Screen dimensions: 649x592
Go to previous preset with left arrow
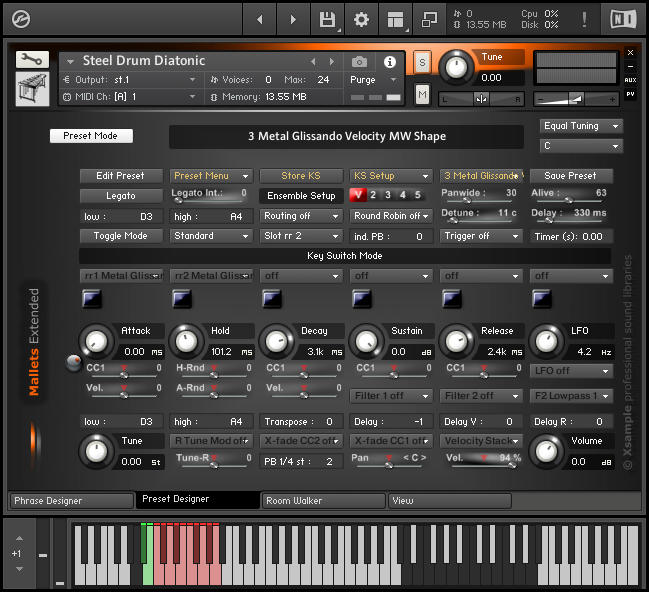260,19
